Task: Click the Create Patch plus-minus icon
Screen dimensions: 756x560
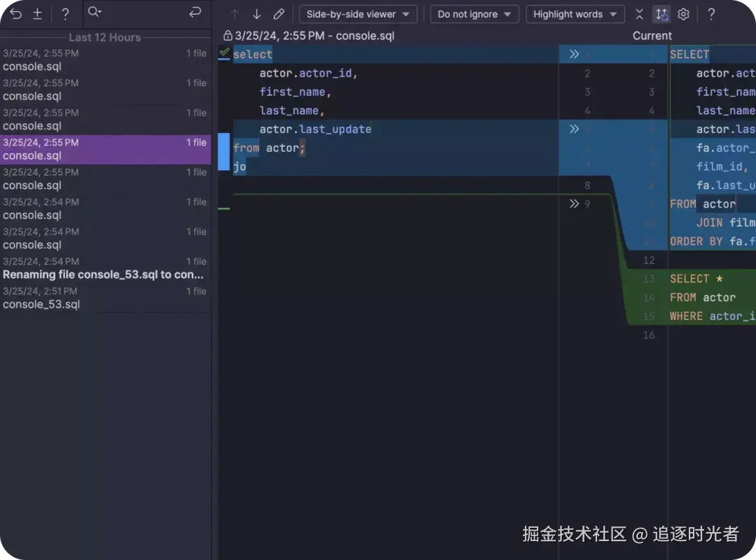Action: [38, 13]
